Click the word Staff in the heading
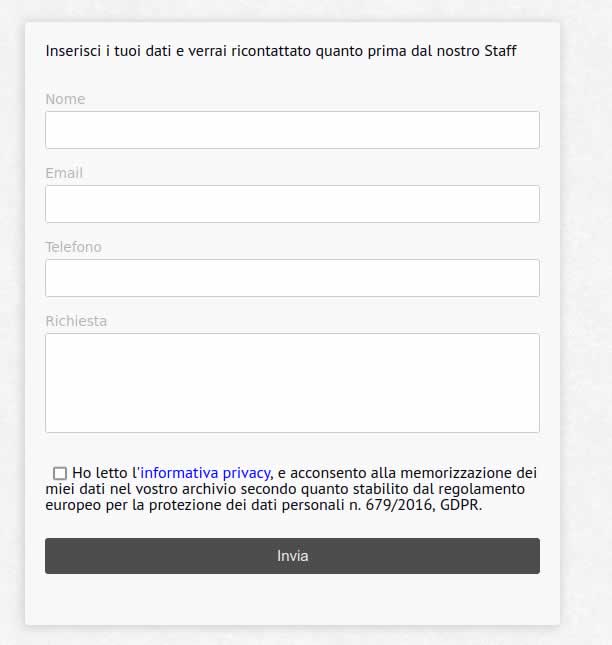Viewport: 612px width, 645px height. click(x=501, y=51)
